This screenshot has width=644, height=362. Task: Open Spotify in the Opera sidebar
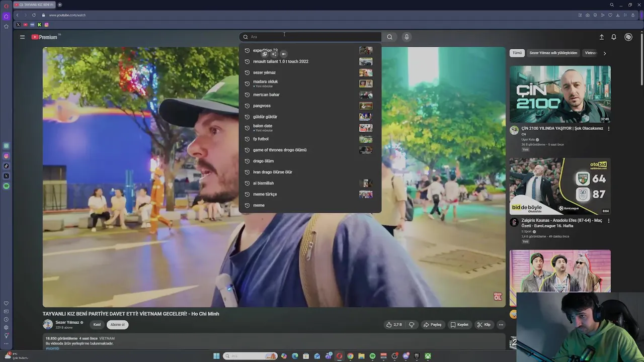click(x=6, y=186)
